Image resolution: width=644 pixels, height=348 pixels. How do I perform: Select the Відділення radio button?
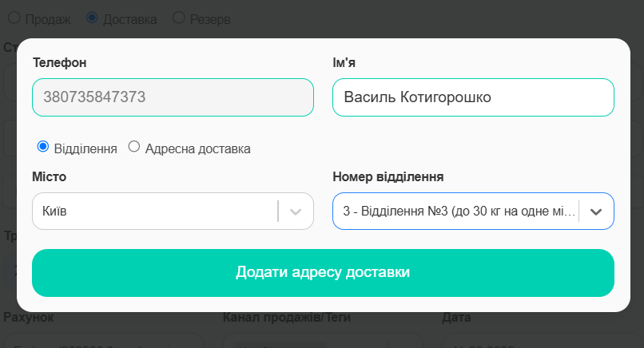pos(42,147)
